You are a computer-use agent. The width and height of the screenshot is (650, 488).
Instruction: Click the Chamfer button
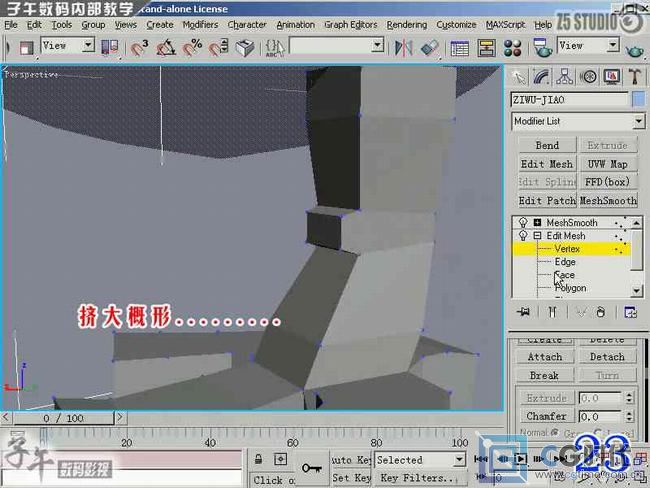(546, 416)
